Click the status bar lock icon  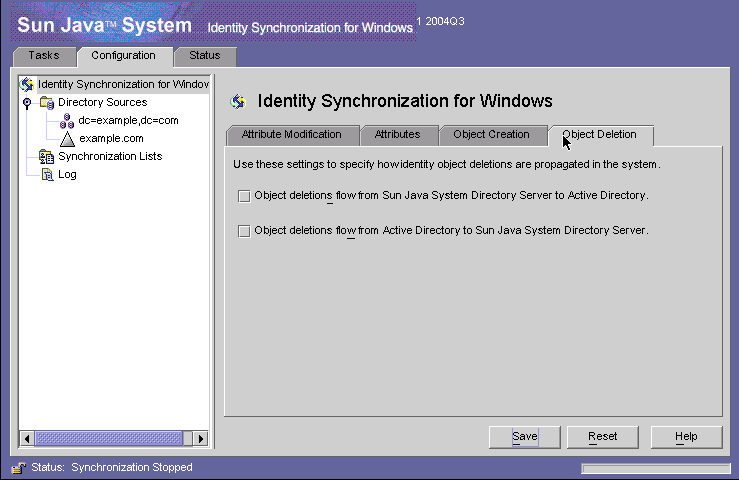(18, 468)
